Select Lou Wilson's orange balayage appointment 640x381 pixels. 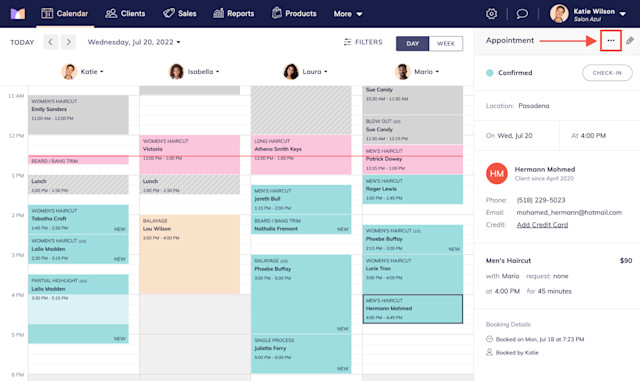(190, 254)
